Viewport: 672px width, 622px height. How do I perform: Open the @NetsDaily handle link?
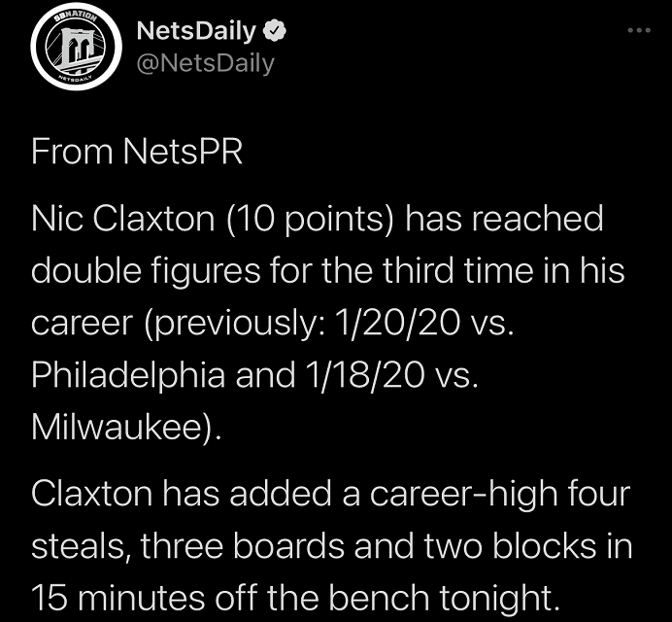205,63
